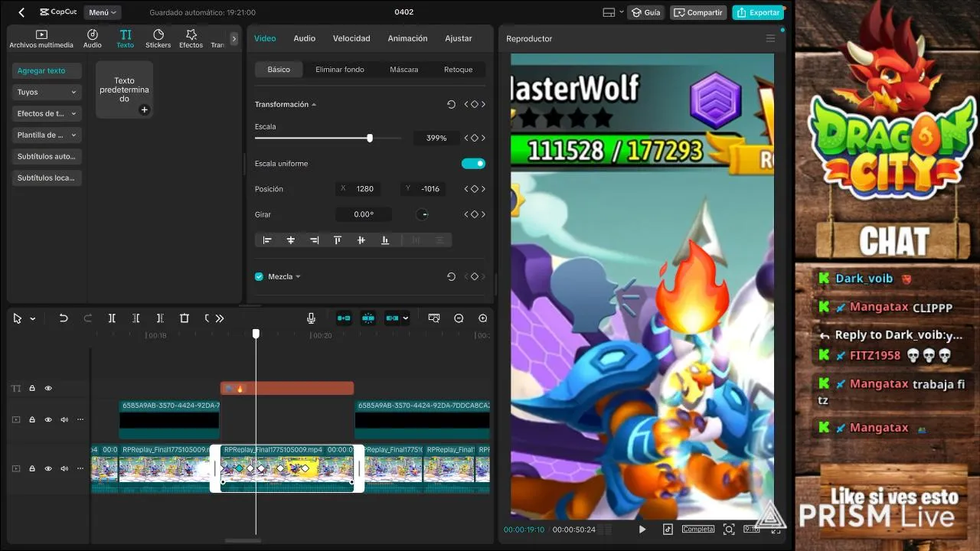
Task: Uncheck the Mezcla checkbox
Action: tap(259, 276)
